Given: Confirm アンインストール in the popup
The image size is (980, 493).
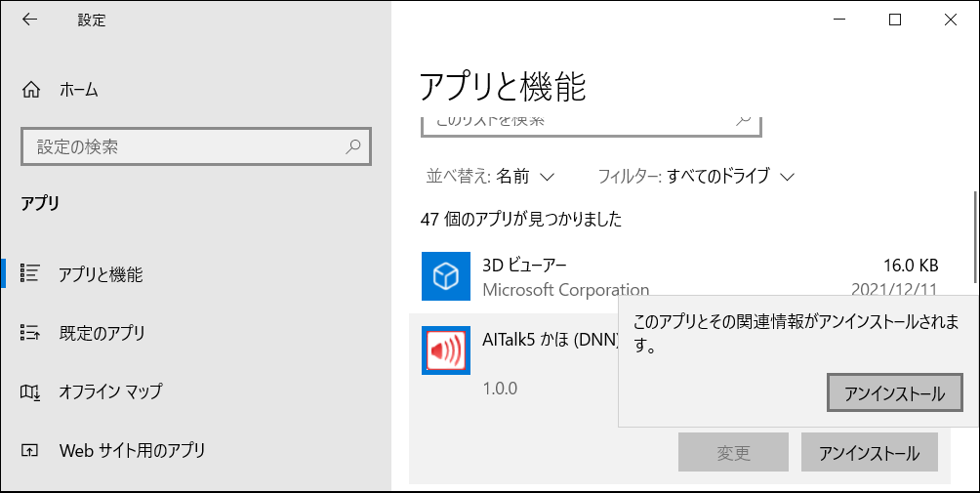Looking at the screenshot, I should pos(894,393).
